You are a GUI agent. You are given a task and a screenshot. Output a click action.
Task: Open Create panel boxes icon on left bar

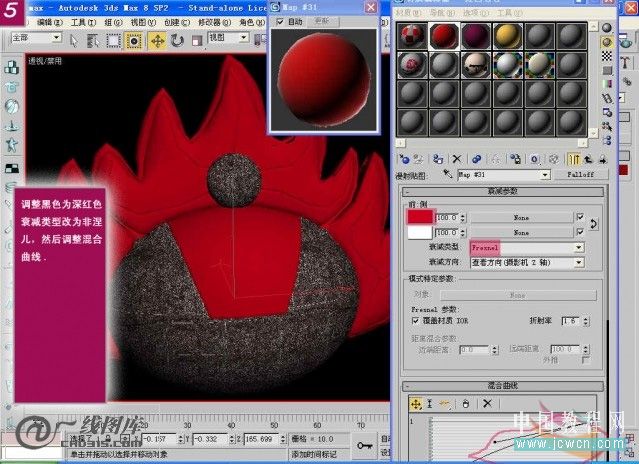12,68
